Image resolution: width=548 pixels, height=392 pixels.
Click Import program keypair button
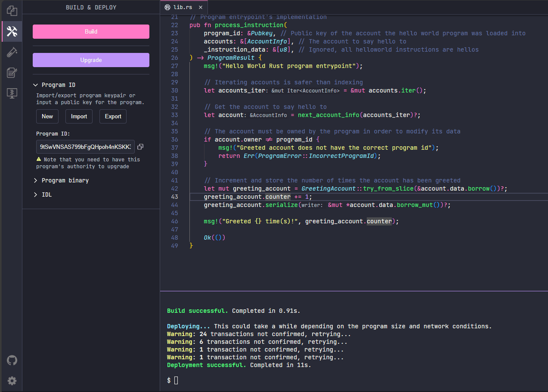[x=79, y=116]
